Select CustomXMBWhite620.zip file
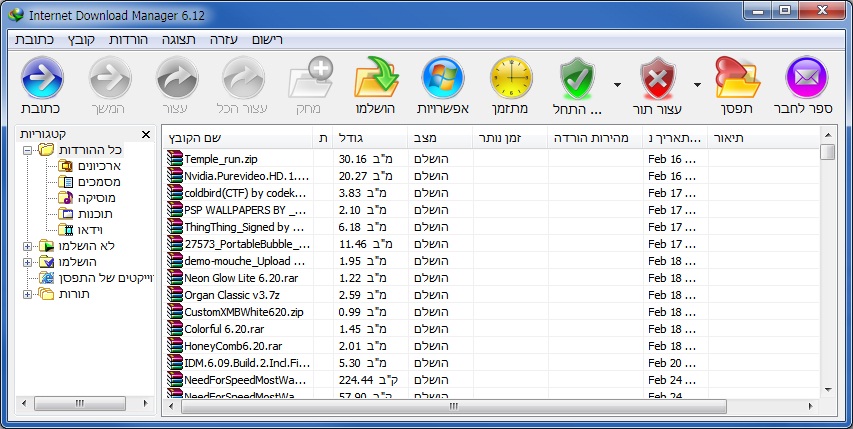The height and width of the screenshot is (429, 853). click(491, 312)
